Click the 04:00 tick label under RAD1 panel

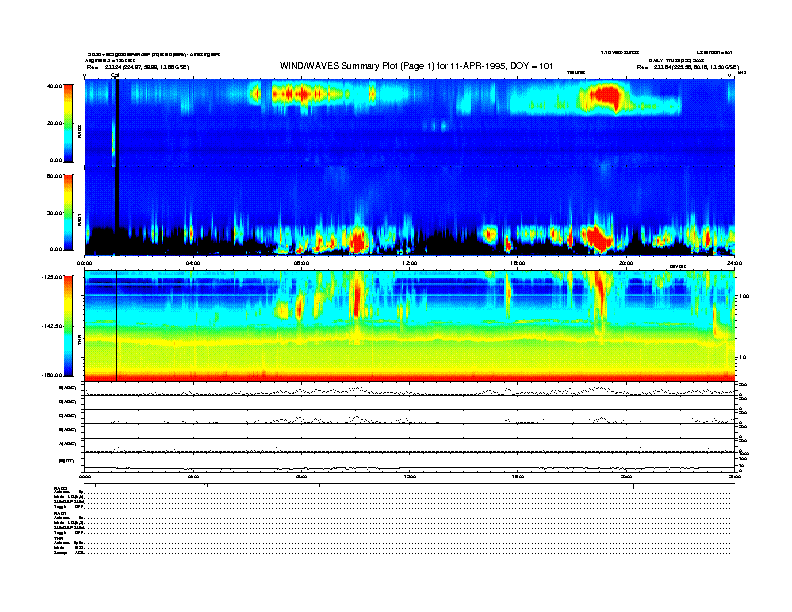pyautogui.click(x=193, y=263)
